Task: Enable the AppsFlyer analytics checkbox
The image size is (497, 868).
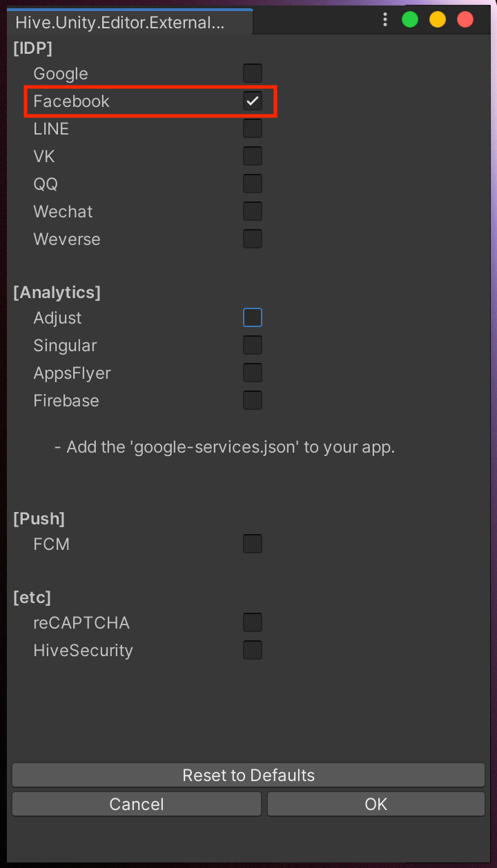Action: point(253,372)
